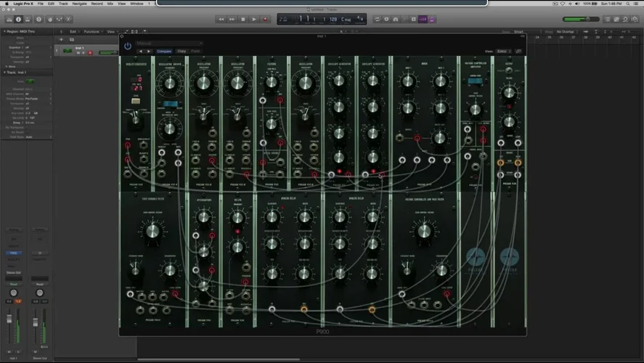
Task: Click the Inst 1 channel strip pan knob
Action: click(x=14, y=293)
